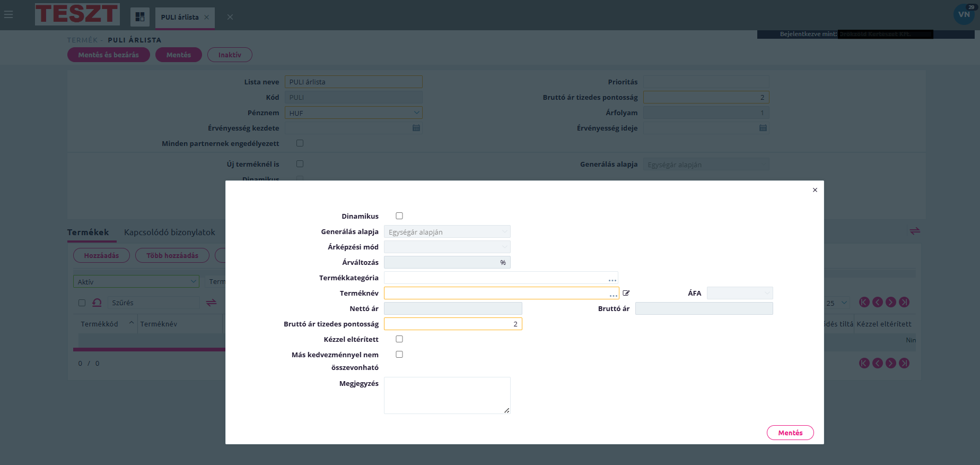Switch to the Termékek tab
The image size is (980, 465).
pyautogui.click(x=88, y=232)
